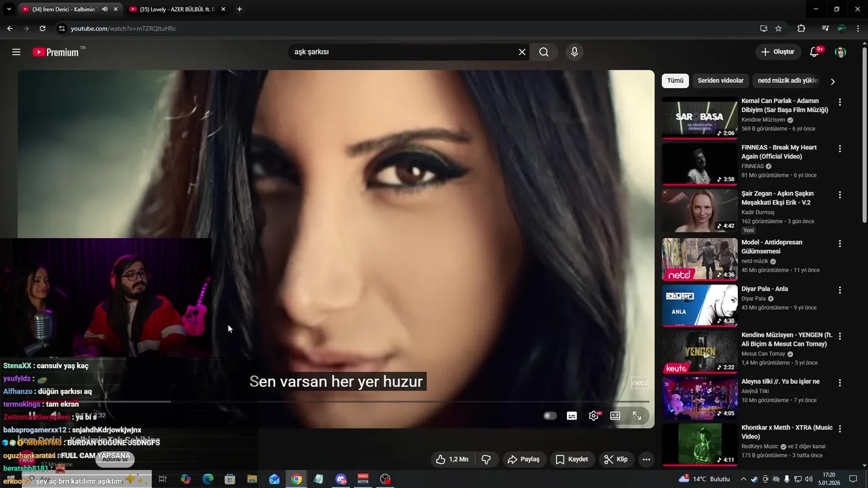Open more actions three-dot button below video
This screenshot has width=868, height=488.
tap(646, 459)
